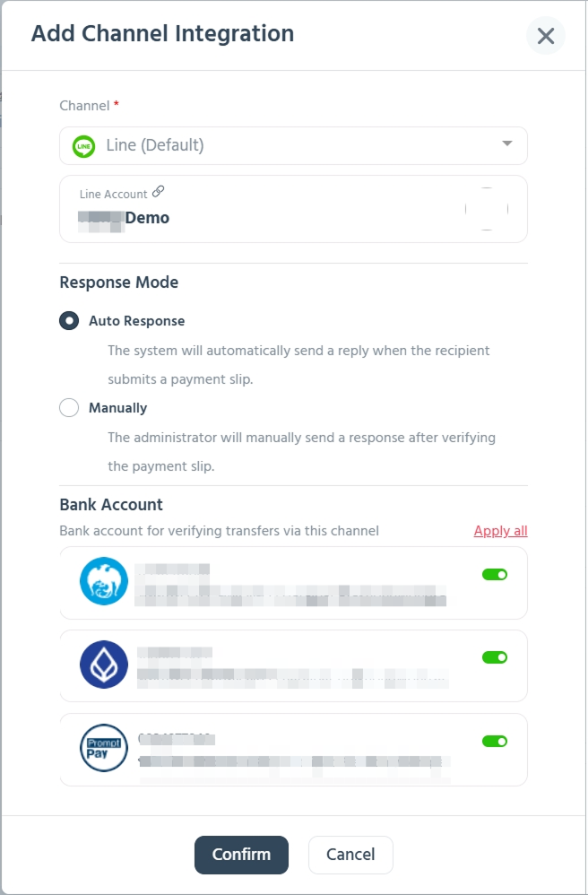Click the Auto Response label text
The height and width of the screenshot is (895, 588).
tap(137, 321)
